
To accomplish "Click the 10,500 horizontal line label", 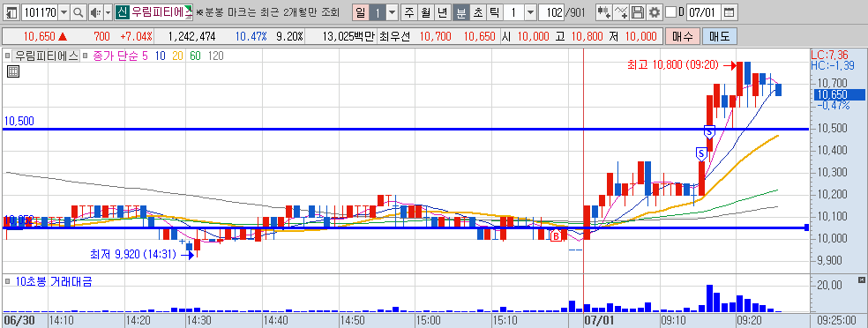I will point(19,122).
